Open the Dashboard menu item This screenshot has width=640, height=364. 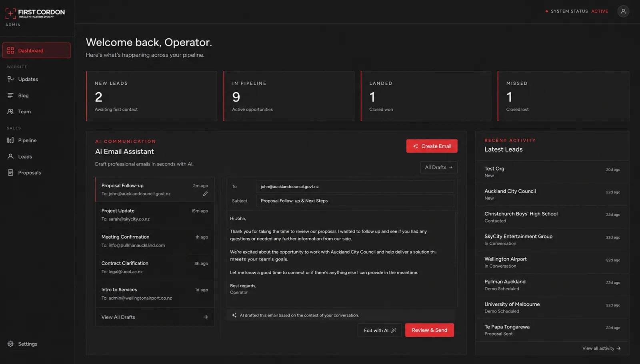coord(36,50)
